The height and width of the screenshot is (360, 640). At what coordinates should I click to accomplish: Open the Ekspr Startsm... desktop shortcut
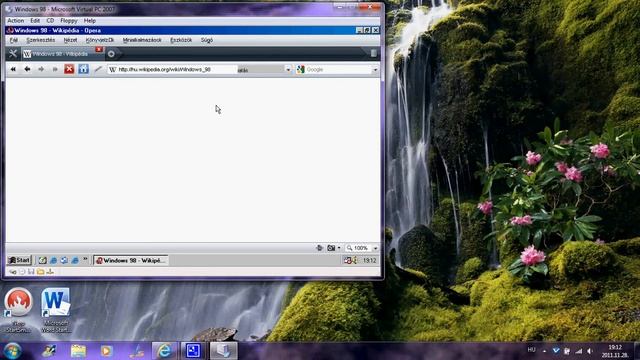tap(18, 311)
